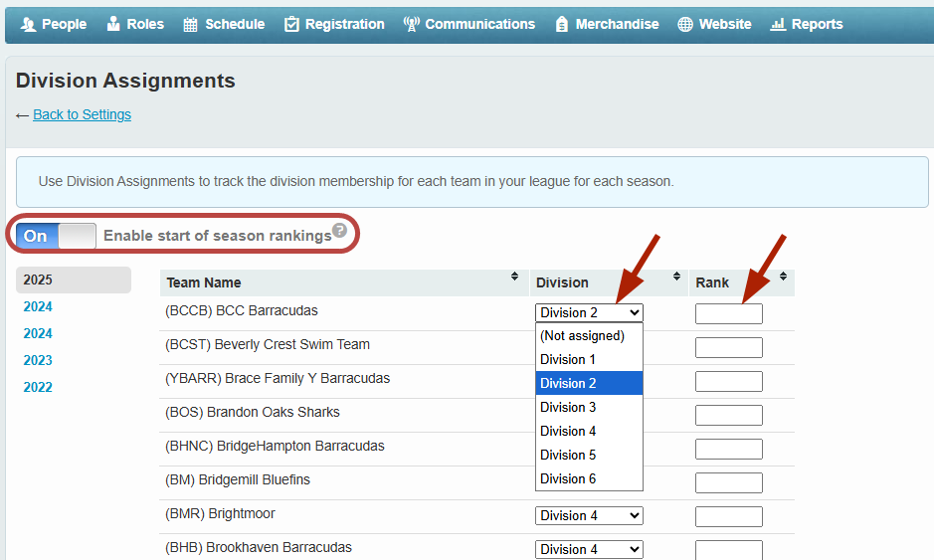Switch to the 2023 season tab
934x560 pixels.
[x=38, y=360]
